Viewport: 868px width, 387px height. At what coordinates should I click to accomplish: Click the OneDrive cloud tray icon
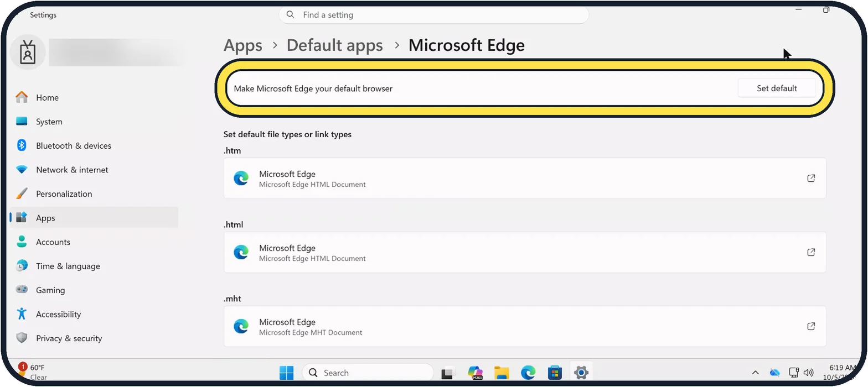click(774, 373)
